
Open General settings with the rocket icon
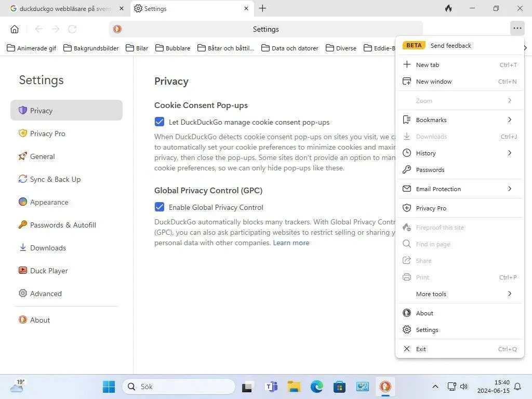click(66, 156)
